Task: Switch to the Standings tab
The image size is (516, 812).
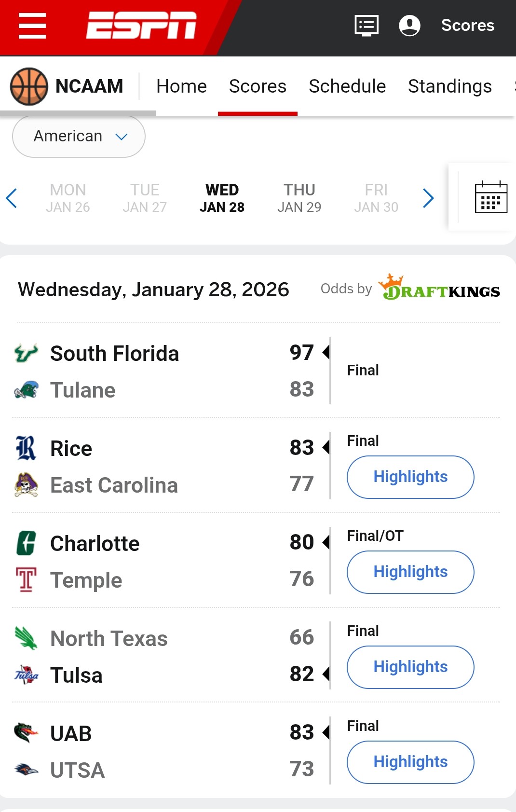Action: (x=449, y=86)
